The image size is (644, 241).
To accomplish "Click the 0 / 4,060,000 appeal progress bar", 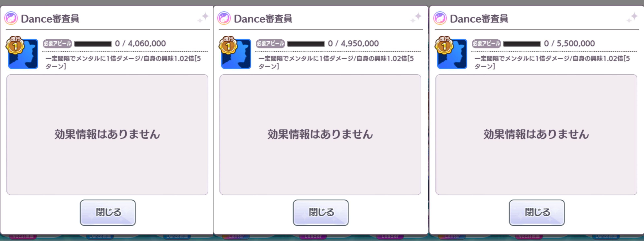I will point(93,44).
